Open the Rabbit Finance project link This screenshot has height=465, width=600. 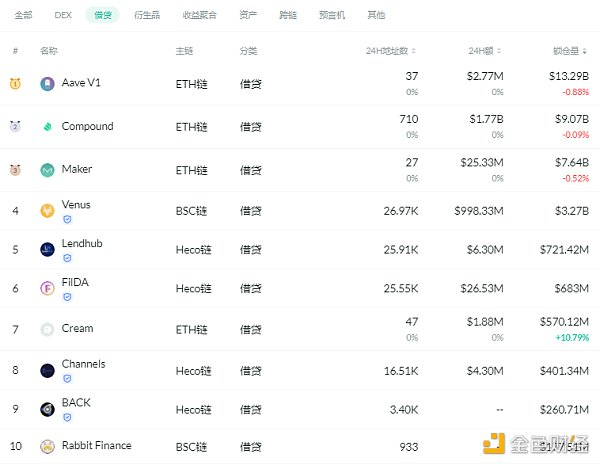pyautogui.click(x=96, y=446)
